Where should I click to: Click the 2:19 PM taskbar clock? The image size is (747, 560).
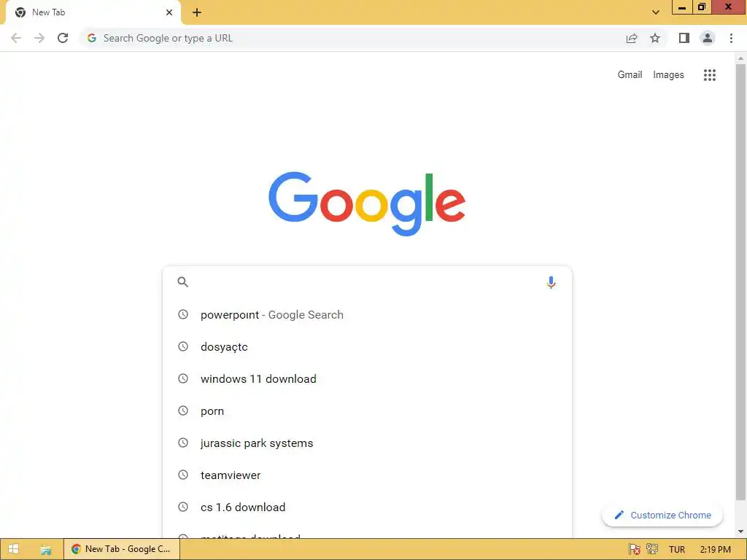(x=716, y=550)
